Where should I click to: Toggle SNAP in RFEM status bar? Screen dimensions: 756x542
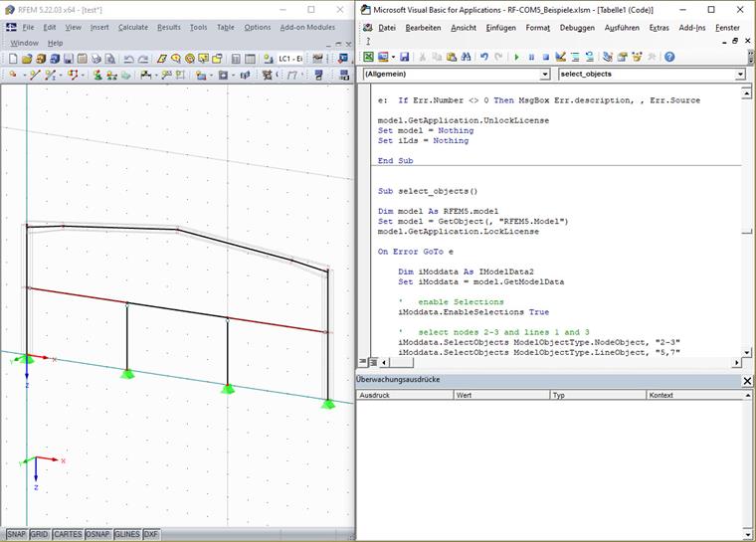[16, 534]
